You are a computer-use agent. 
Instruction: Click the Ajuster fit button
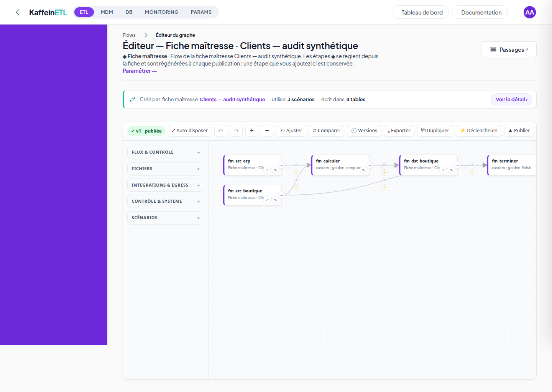(291, 131)
